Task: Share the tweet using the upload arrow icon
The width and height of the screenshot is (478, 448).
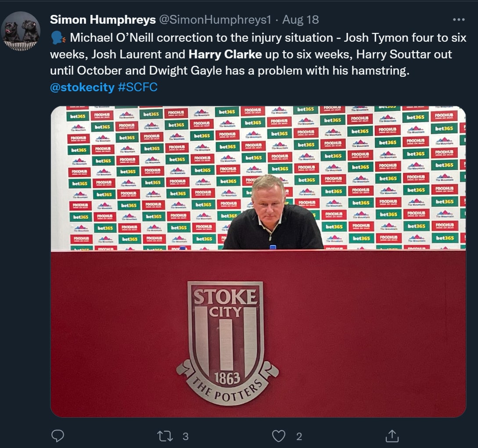Action: pyautogui.click(x=392, y=436)
